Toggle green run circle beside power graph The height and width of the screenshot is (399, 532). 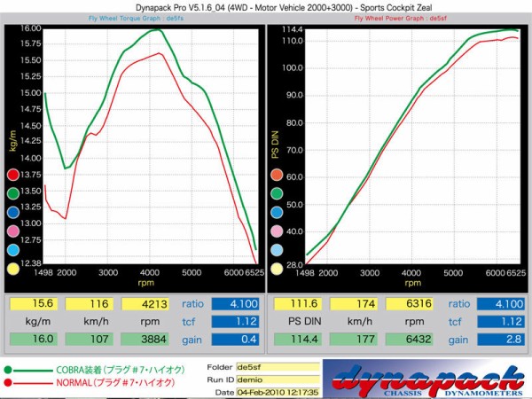(x=277, y=192)
